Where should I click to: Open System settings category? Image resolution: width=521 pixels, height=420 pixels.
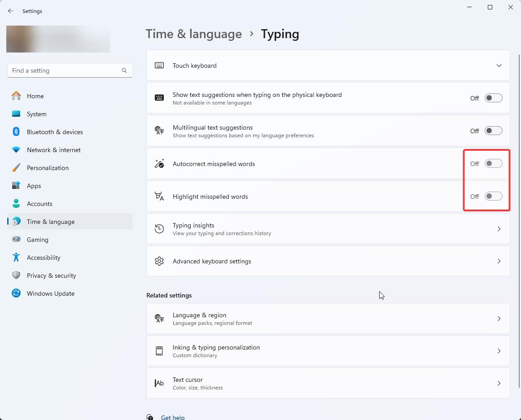[70, 114]
